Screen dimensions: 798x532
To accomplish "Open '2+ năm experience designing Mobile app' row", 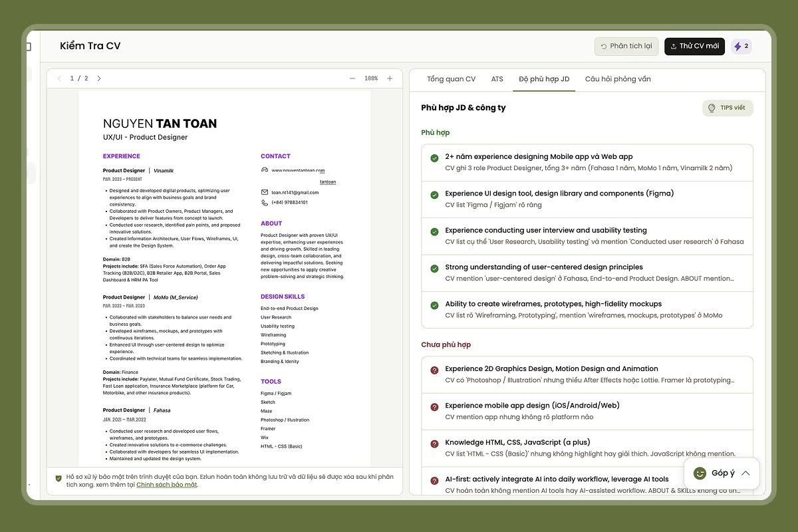I will [x=587, y=163].
